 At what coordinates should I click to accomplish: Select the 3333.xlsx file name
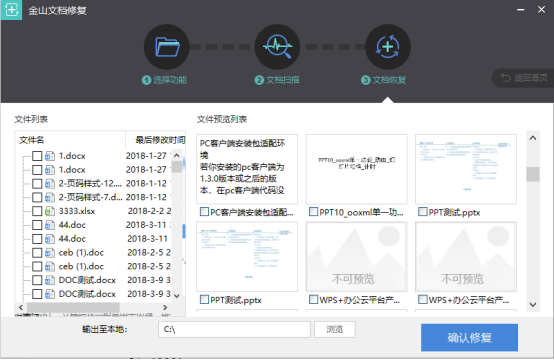point(77,211)
